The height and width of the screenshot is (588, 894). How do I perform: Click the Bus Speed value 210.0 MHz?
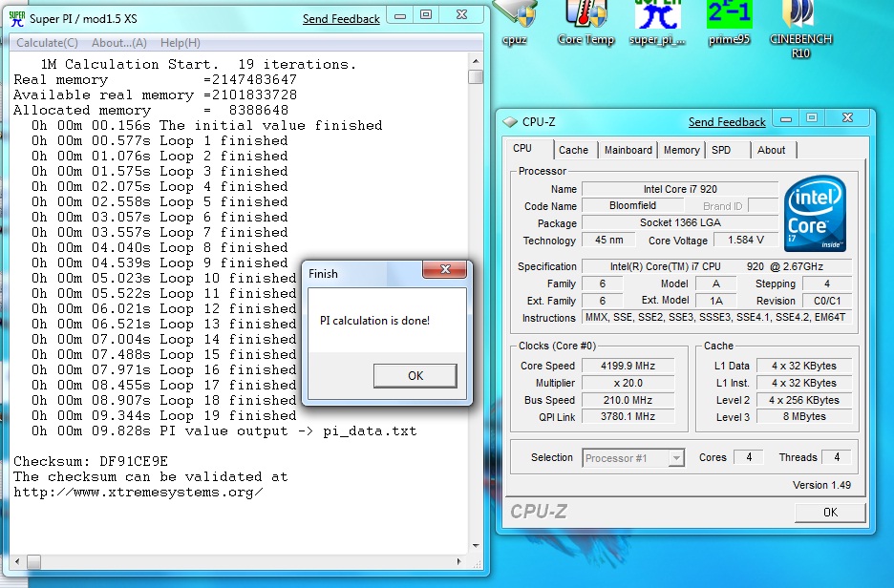628,400
